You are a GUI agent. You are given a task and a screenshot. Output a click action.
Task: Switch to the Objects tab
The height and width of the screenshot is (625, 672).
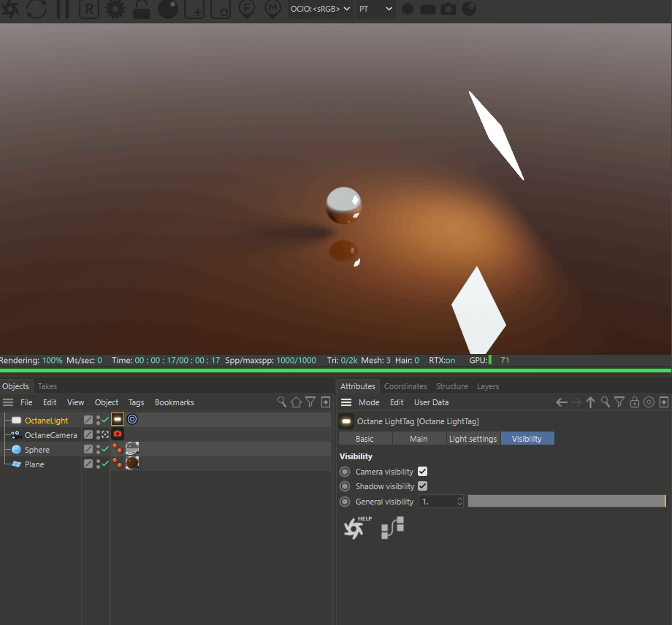(16, 386)
